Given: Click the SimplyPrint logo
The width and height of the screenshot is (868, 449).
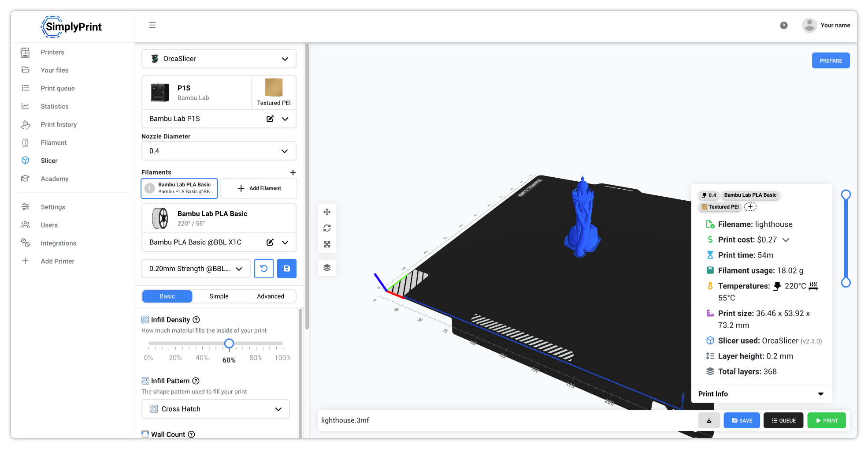Looking at the screenshot, I should pyautogui.click(x=71, y=26).
